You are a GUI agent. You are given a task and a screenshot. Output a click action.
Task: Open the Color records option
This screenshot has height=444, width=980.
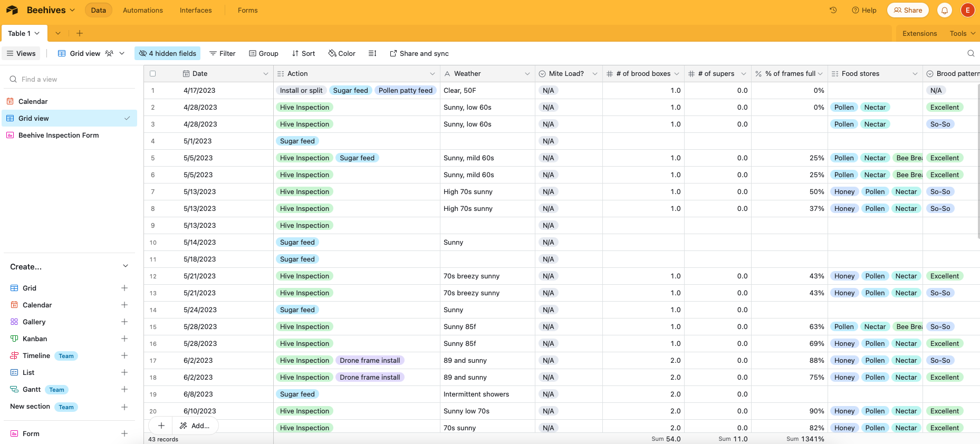[x=342, y=53]
